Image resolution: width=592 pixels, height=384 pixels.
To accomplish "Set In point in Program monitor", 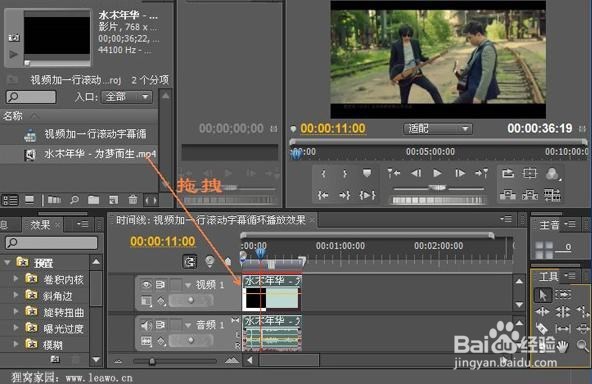I will (x=323, y=174).
